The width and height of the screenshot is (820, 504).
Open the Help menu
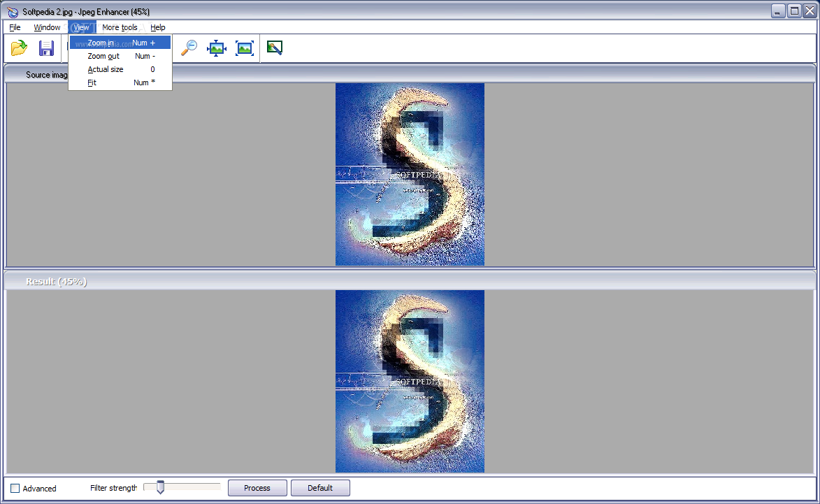(158, 27)
